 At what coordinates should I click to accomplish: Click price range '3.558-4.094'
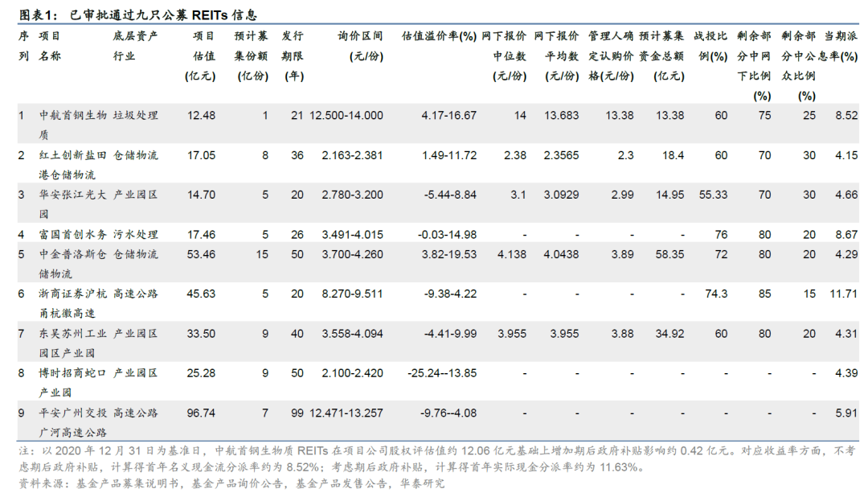tap(352, 334)
